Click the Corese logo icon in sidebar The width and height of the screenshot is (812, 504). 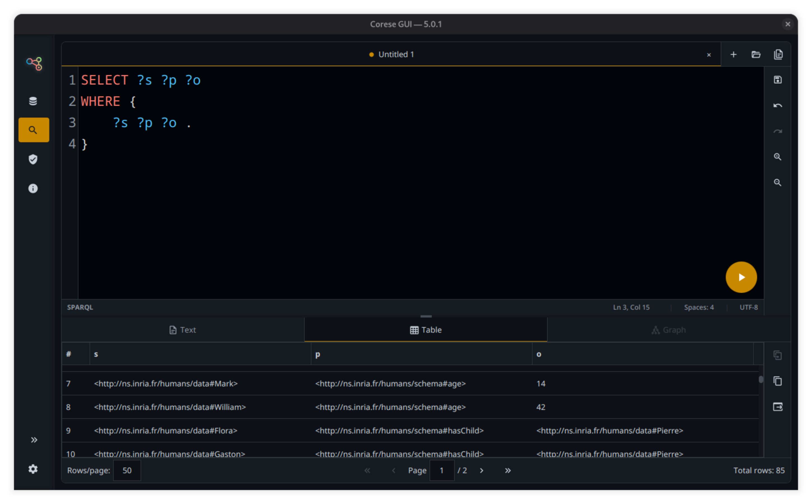[34, 63]
